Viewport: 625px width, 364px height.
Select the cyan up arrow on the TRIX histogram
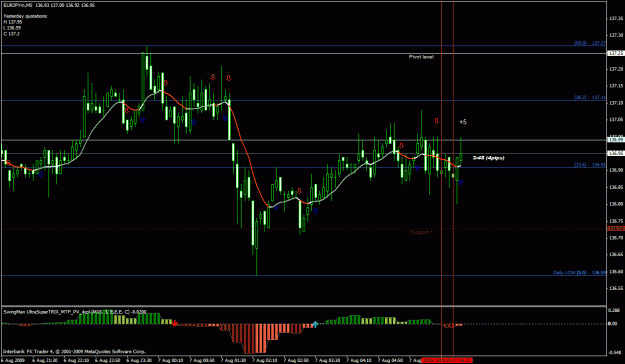pyautogui.click(x=315, y=324)
